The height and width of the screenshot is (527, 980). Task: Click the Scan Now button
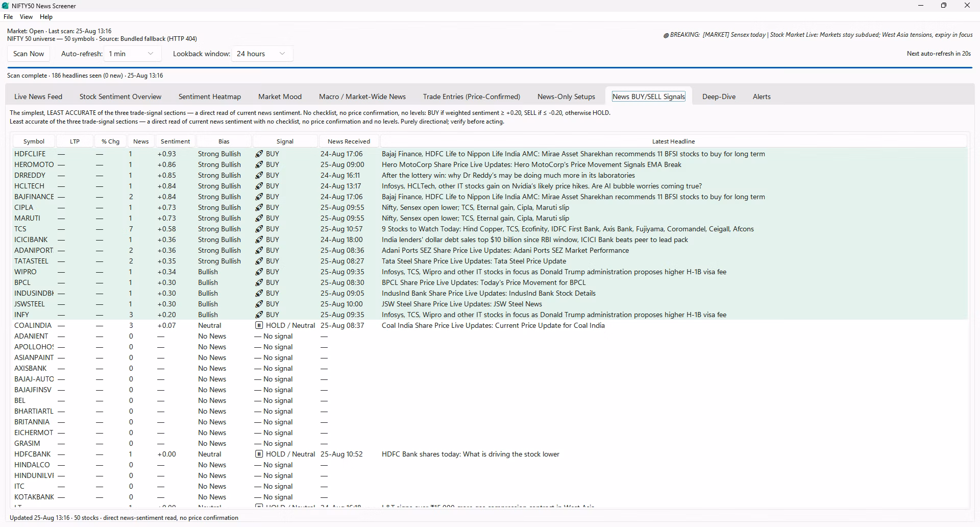(x=29, y=54)
